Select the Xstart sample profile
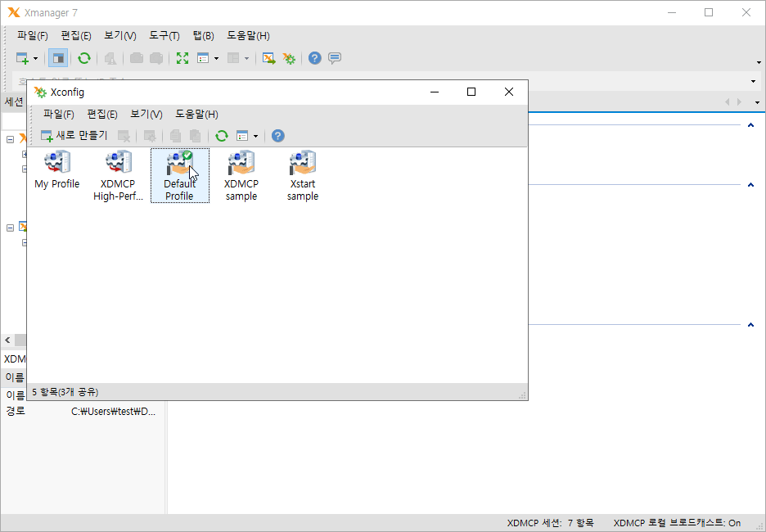 pyautogui.click(x=303, y=176)
